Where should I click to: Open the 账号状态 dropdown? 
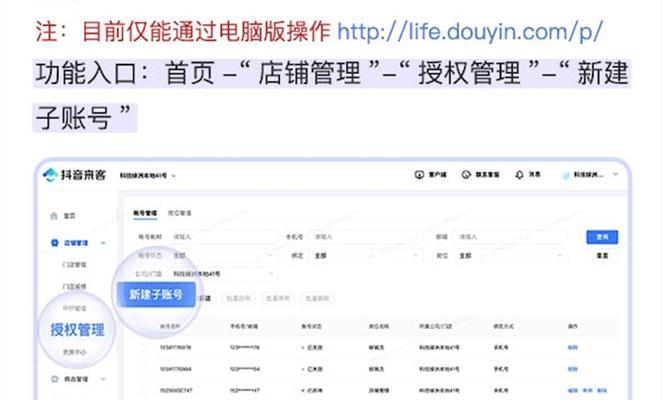pos(222,256)
